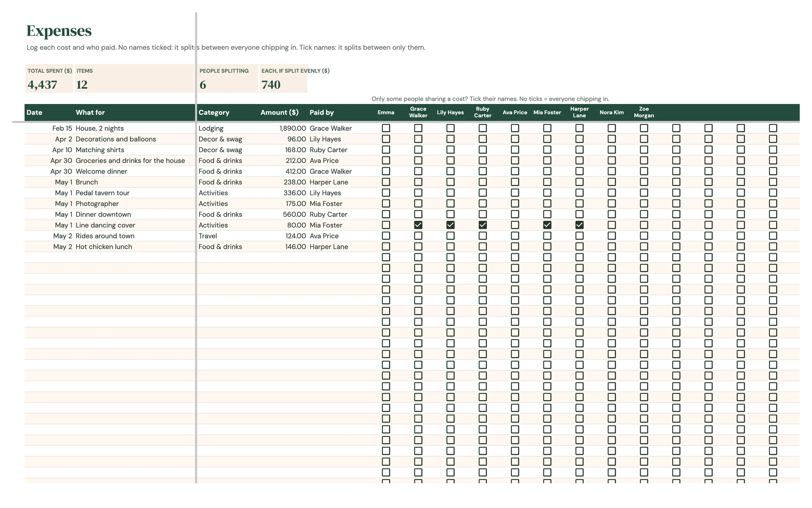The image size is (812, 508).
Task: Select the Total Spent value 4,437
Action: pos(42,85)
